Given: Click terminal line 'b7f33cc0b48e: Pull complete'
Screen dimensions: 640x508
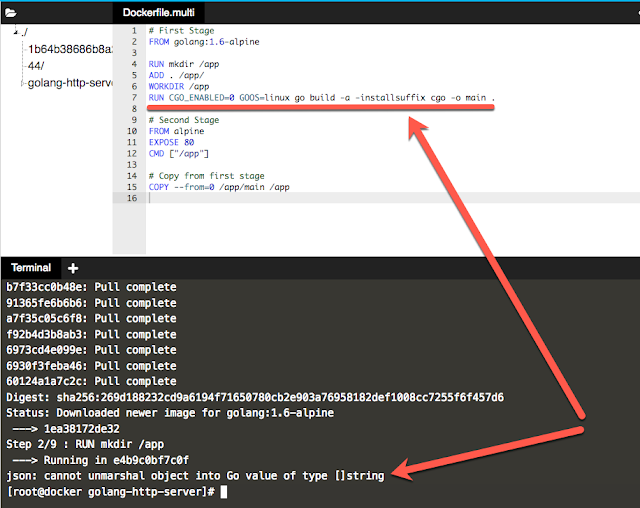Looking at the screenshot, I should (x=91, y=287).
